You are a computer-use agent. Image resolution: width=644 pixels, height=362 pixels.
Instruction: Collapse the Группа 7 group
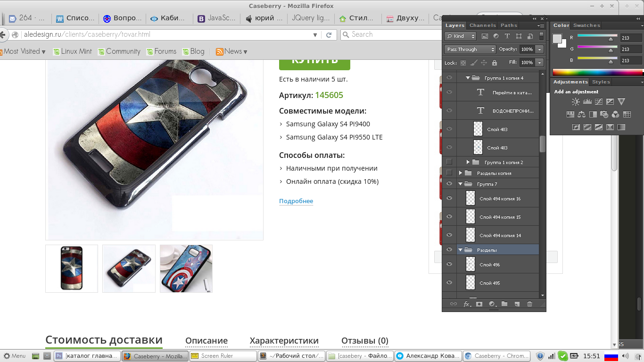click(x=461, y=184)
